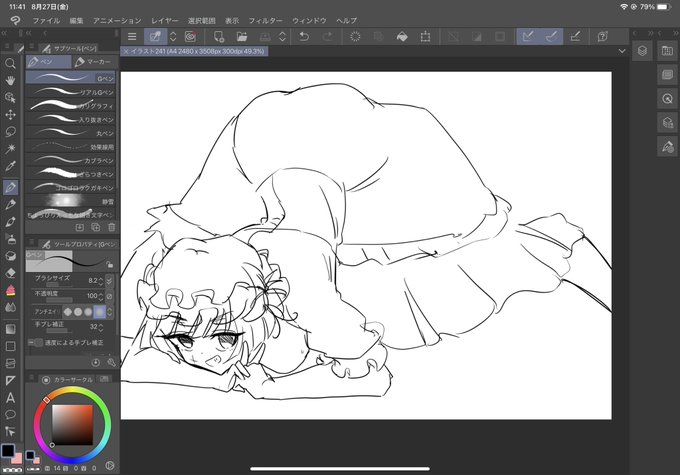Select the Text tool
The image size is (680, 475).
(x=10, y=398)
